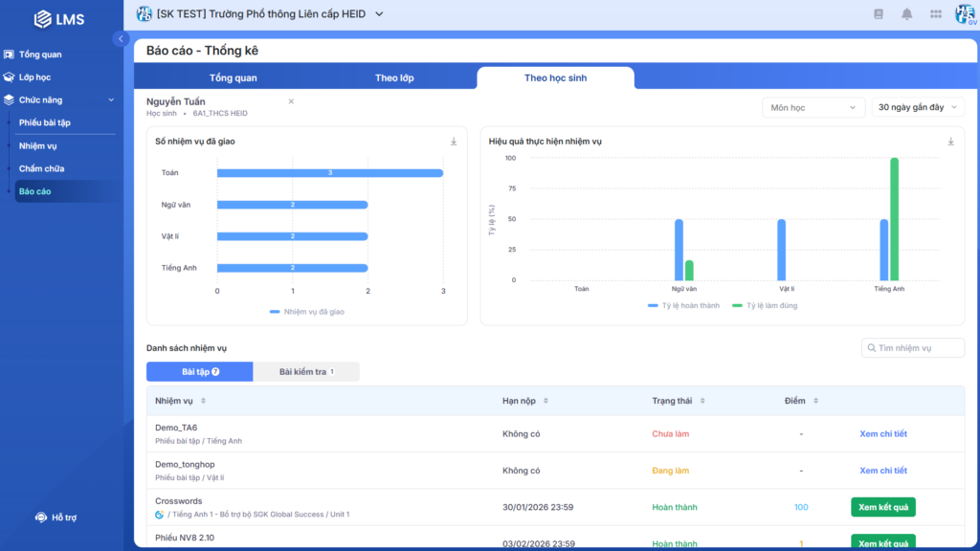Viewport: 980px width, 551px height.
Task: Open the '30 ngày gần đây' date range dropdown
Action: (x=917, y=108)
